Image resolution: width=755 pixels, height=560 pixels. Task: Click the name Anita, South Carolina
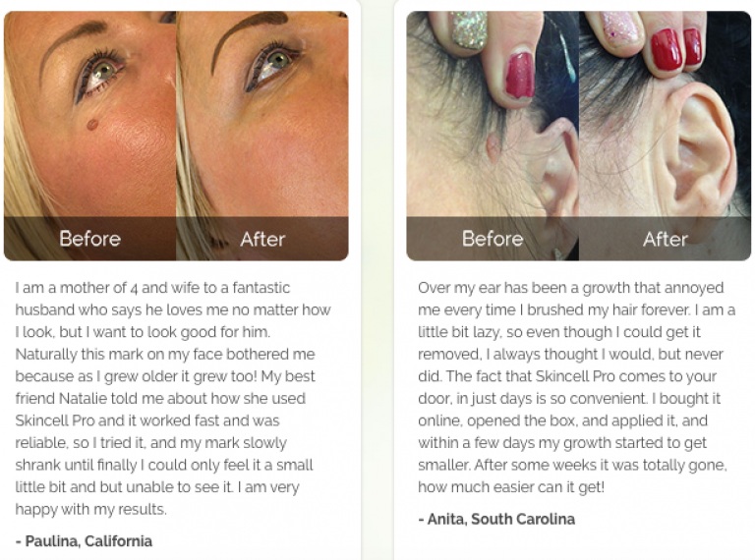coord(496,519)
